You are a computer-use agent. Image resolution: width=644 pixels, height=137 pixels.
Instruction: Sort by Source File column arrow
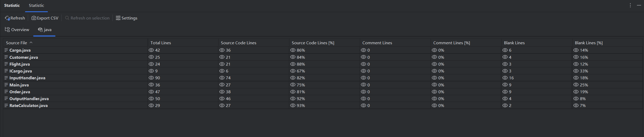coord(31,43)
